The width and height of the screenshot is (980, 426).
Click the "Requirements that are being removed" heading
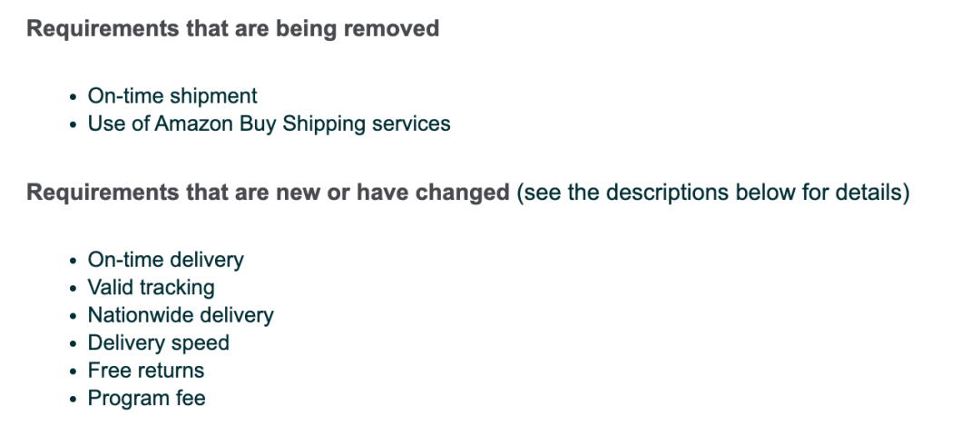[x=232, y=29]
